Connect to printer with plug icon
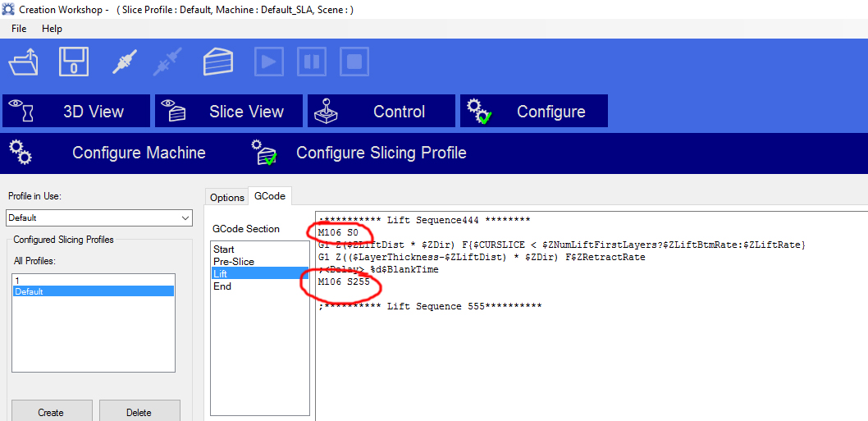This screenshot has width=868, height=421. pos(124,62)
